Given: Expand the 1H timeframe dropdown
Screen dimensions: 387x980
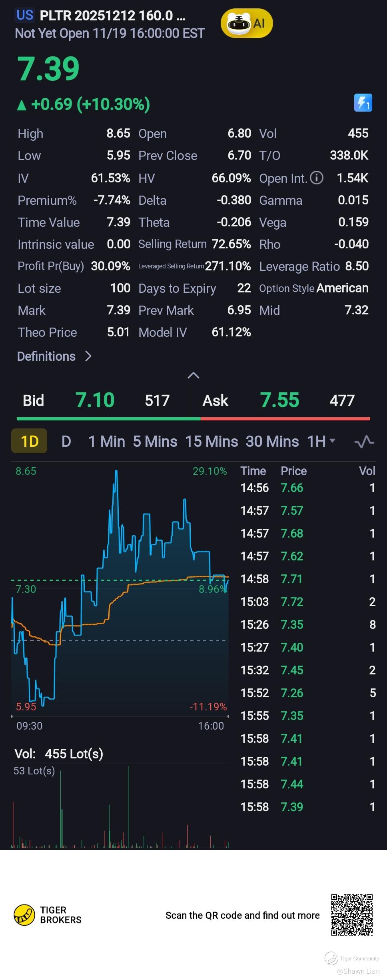Looking at the screenshot, I should click(x=321, y=442).
